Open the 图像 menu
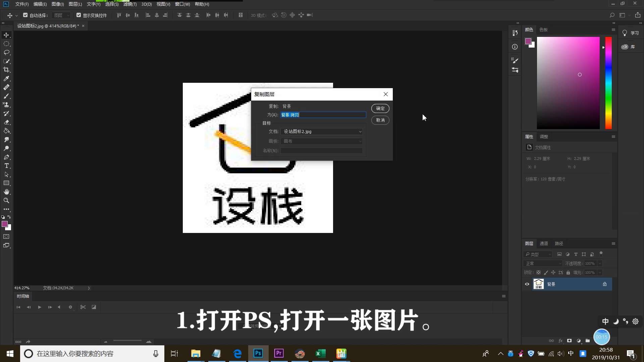The image size is (644, 362). coord(58,4)
